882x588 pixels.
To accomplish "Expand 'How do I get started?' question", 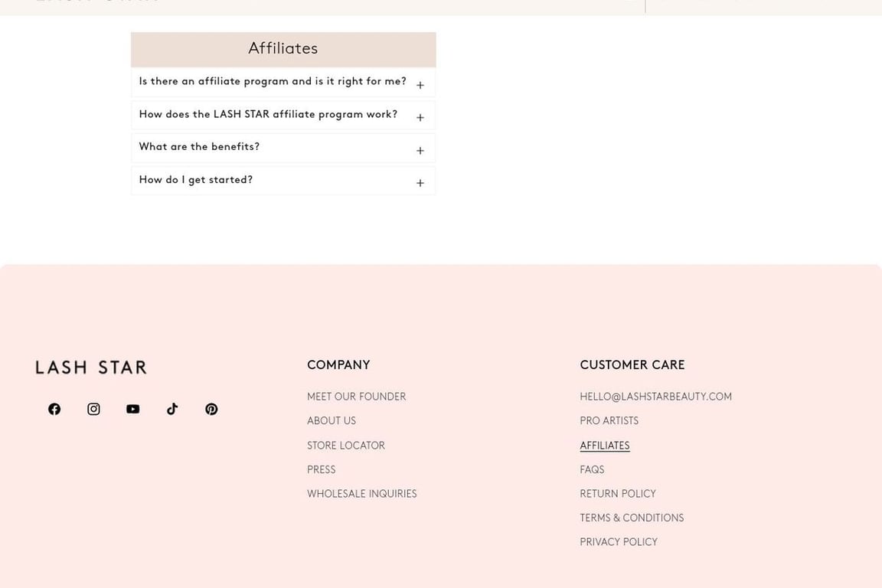I will point(283,181).
